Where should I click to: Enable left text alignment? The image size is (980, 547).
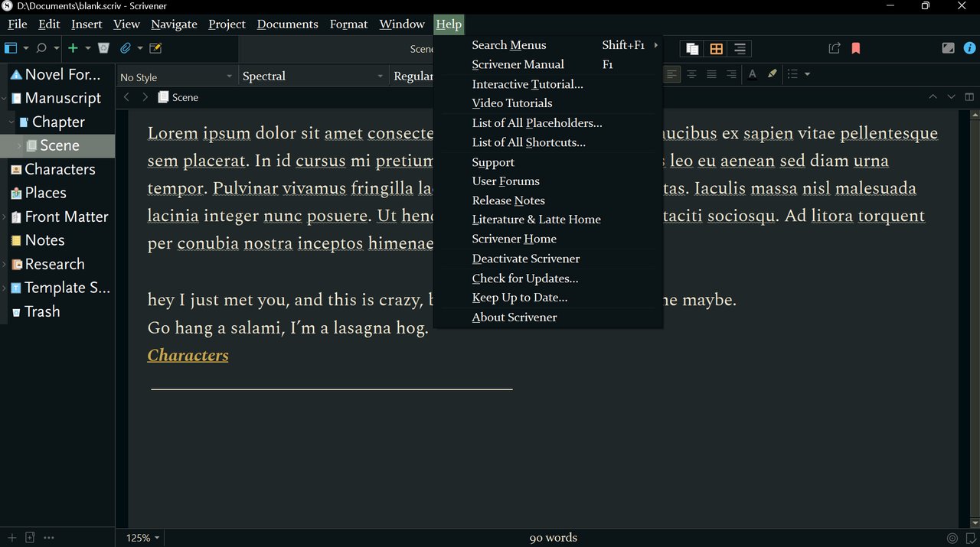tap(671, 74)
